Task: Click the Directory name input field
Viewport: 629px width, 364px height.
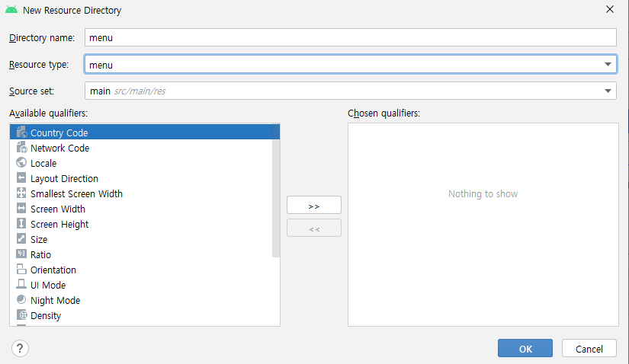Action: tap(350, 37)
